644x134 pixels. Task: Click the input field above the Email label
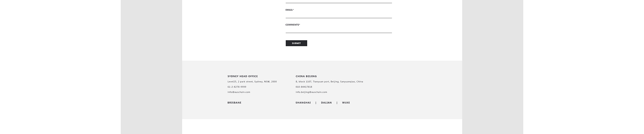[338, 1]
